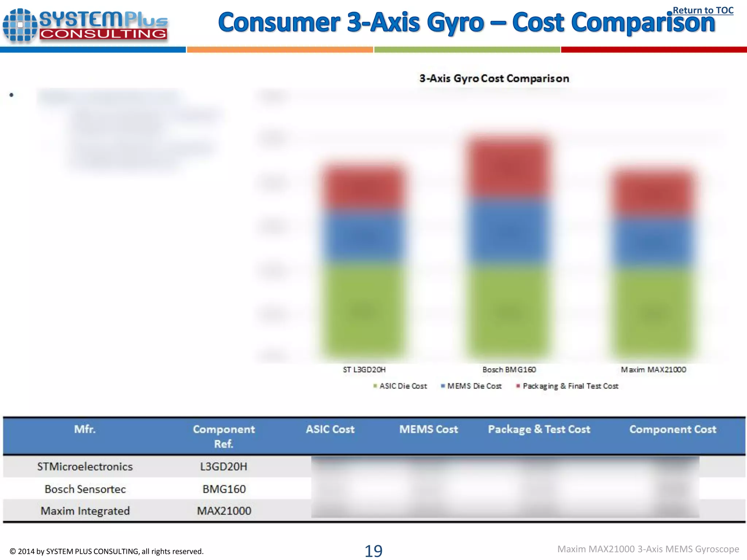Viewport: 747px width, 560px height.
Task: Select the Maxim MAX21000 axis label
Action: [653, 370]
